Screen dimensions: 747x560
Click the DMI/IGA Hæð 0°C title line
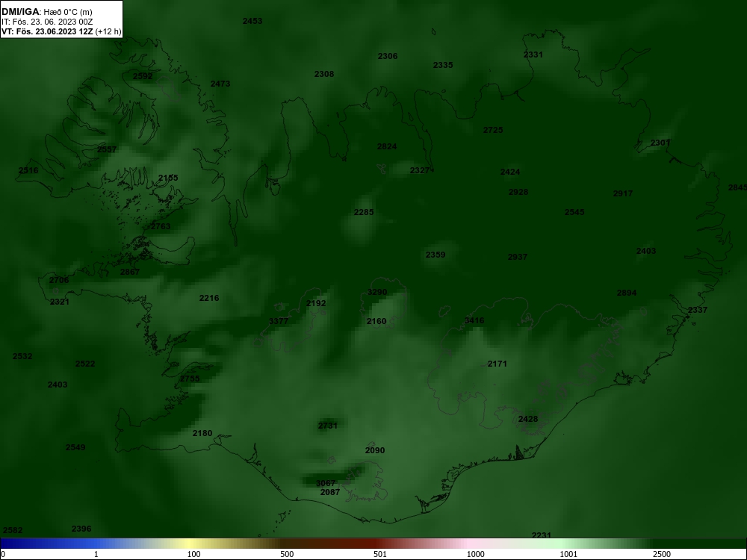[46, 12]
